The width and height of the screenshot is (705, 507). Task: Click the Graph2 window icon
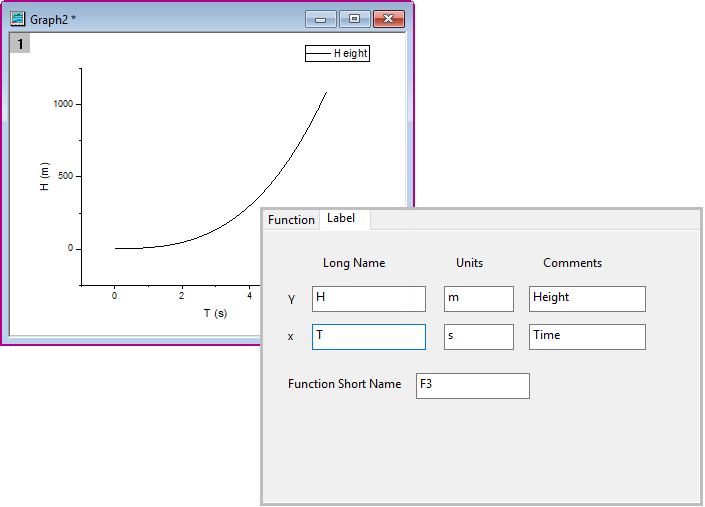coord(18,19)
